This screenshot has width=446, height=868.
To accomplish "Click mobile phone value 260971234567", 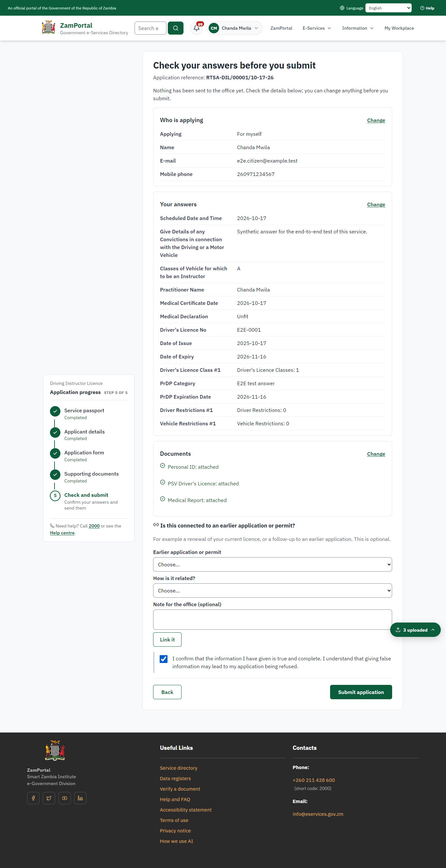I will tap(256, 174).
